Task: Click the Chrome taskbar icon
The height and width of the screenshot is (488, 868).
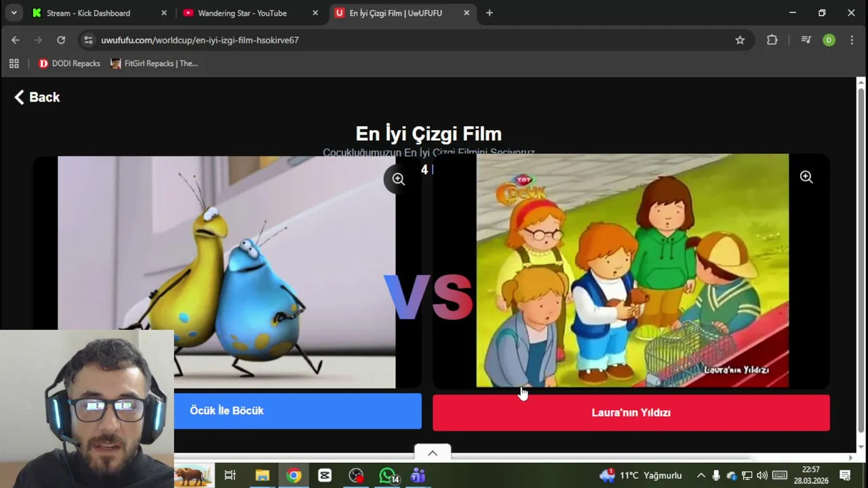Action: pyautogui.click(x=294, y=476)
